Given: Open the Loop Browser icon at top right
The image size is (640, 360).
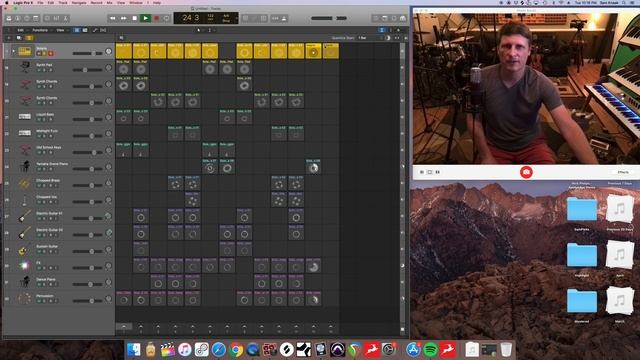Looking at the screenshot, I should (394, 18).
